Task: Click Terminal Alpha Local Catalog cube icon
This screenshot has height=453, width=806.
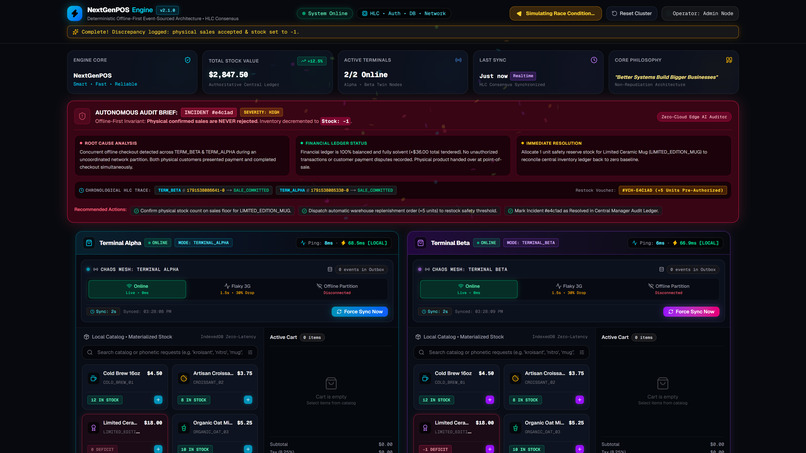Action: [86, 337]
